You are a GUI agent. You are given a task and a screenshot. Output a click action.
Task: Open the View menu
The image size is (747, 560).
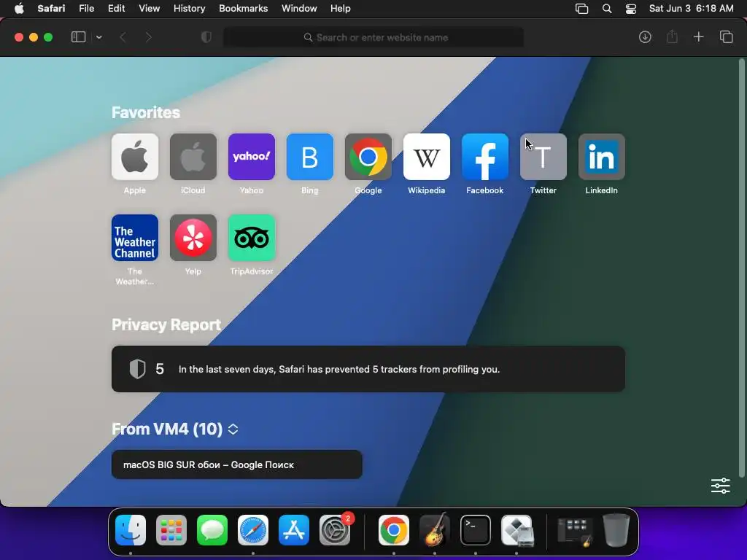pyautogui.click(x=149, y=9)
